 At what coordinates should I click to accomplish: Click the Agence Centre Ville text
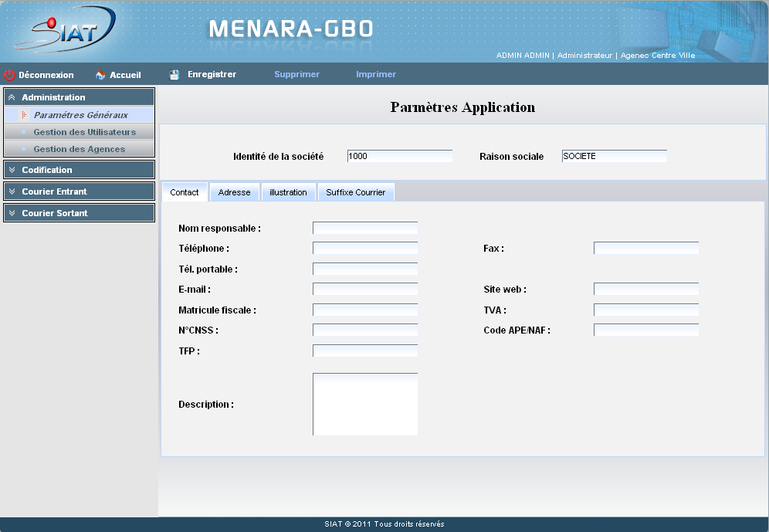click(658, 56)
